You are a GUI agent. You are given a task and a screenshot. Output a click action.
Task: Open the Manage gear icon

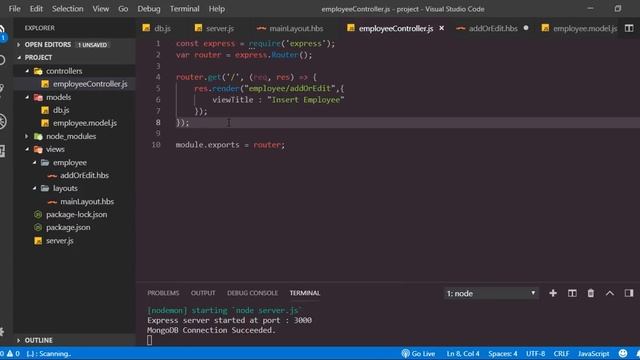click(x=2, y=331)
